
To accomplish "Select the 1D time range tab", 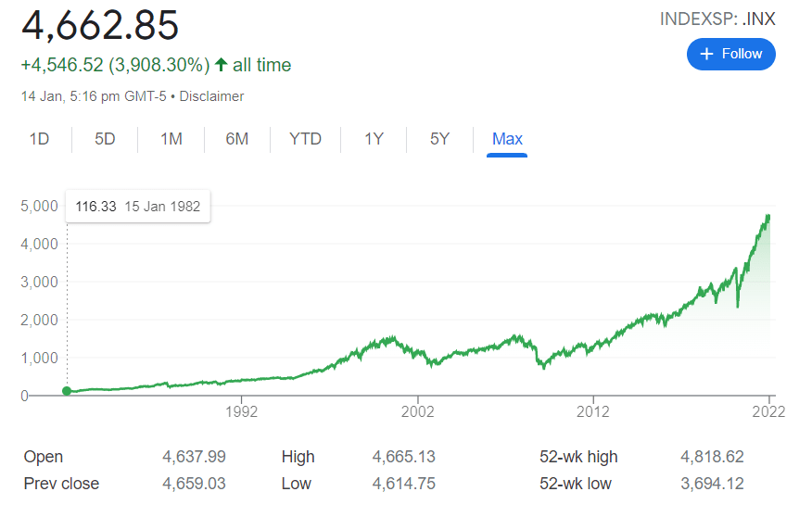I will click(39, 139).
